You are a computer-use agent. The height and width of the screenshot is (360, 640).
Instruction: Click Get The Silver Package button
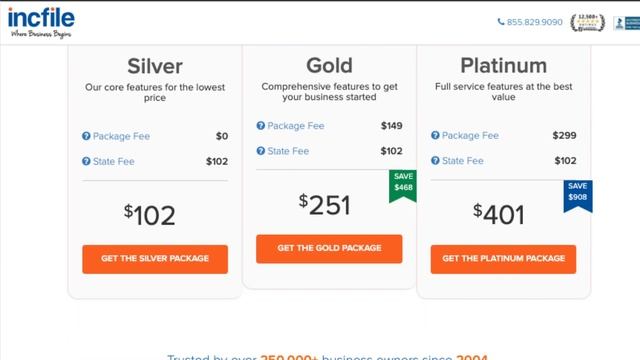tap(155, 259)
